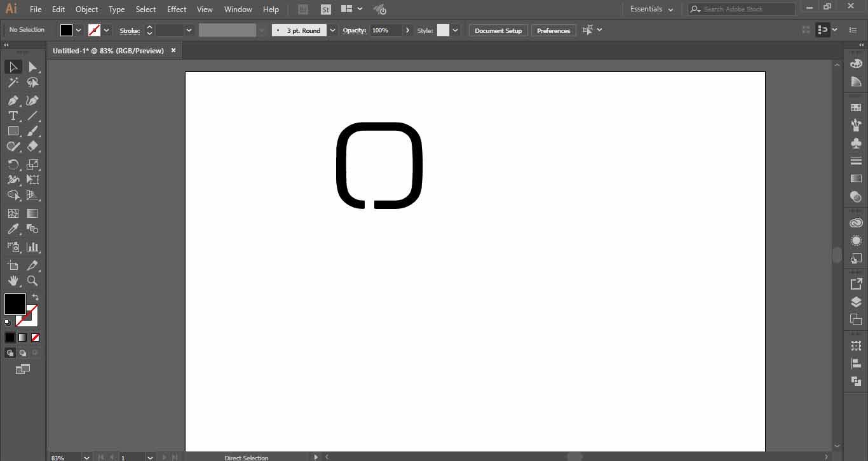Open the brush definition dropdown '3 pt. Round'
Image resolution: width=868 pixels, height=461 pixels.
click(332, 30)
